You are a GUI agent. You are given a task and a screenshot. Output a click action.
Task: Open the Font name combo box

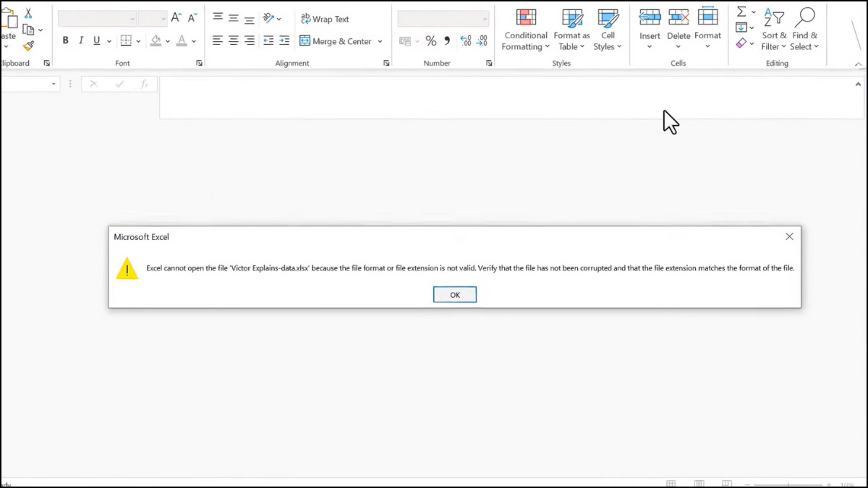tap(97, 19)
